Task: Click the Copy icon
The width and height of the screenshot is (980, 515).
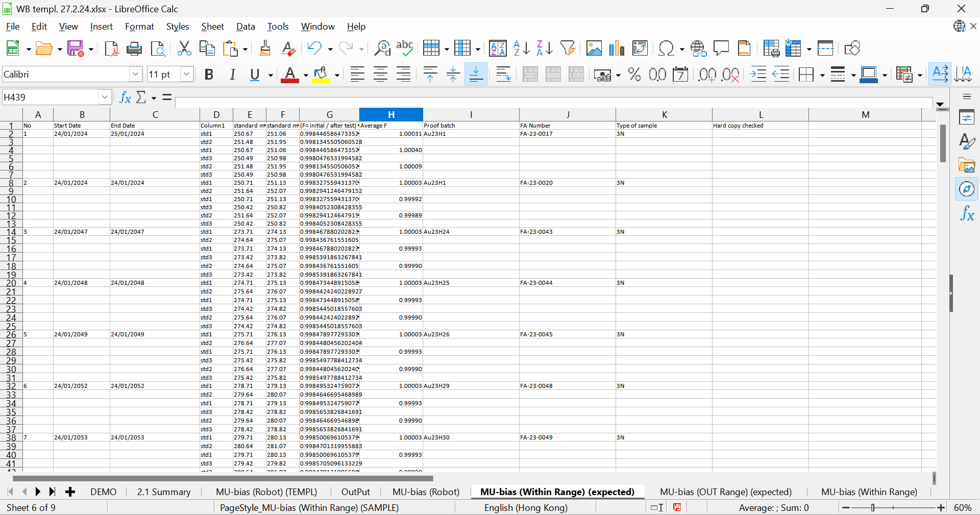Action: coord(207,48)
